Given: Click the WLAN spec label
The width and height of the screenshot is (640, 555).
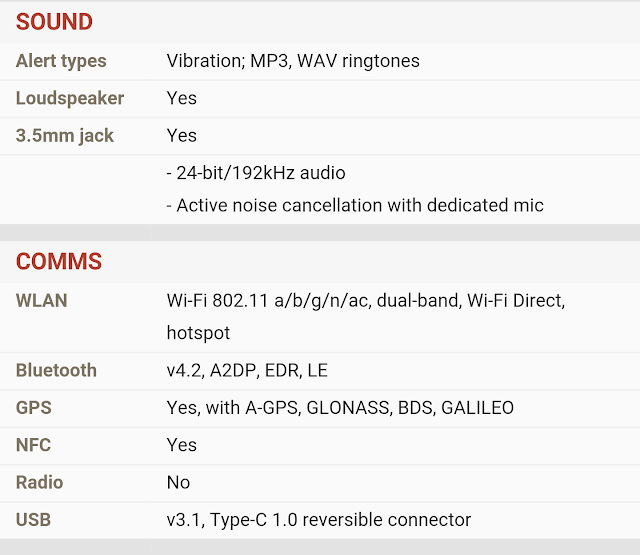Looking at the screenshot, I should point(42,300).
